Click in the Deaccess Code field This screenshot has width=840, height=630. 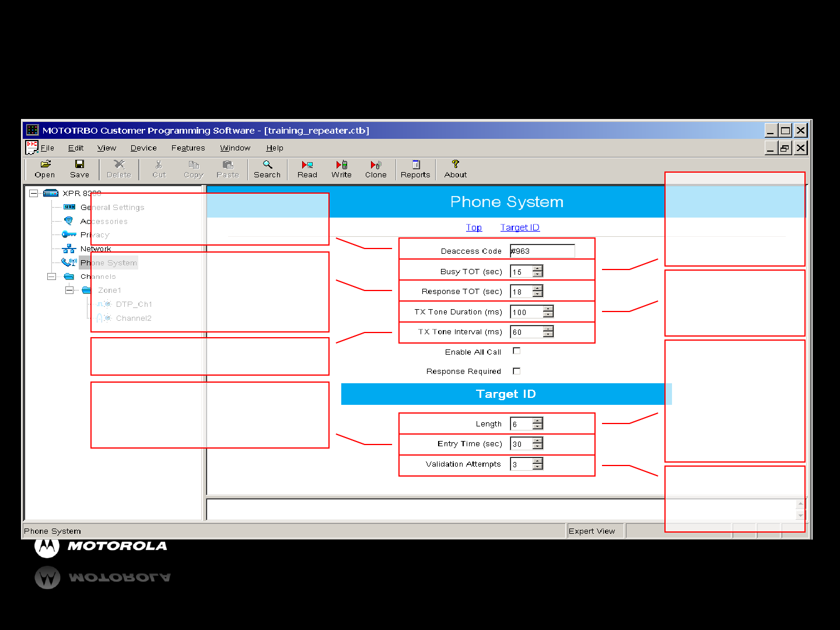[542, 251]
